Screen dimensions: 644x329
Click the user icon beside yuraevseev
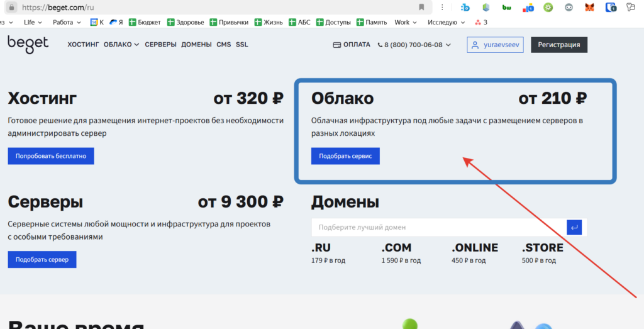point(474,45)
